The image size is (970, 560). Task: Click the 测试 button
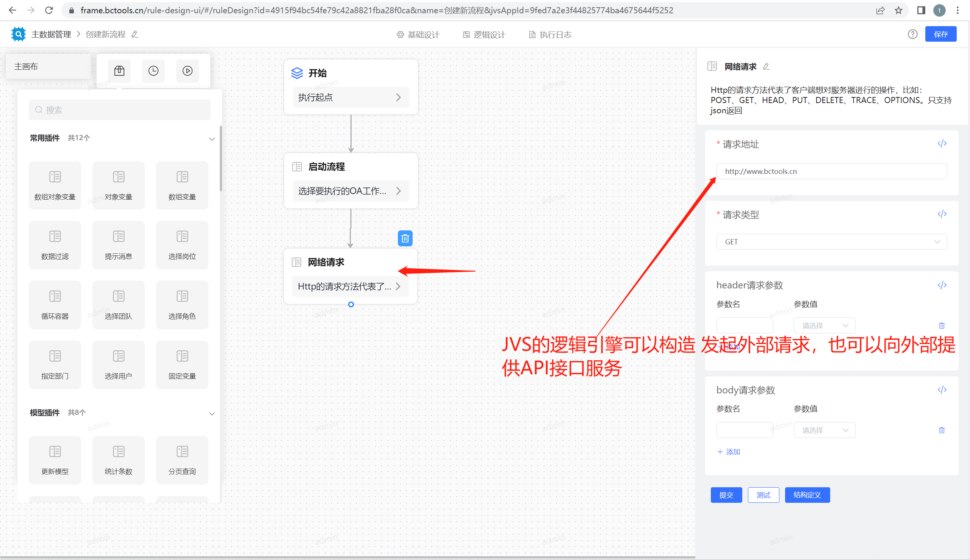click(x=763, y=495)
